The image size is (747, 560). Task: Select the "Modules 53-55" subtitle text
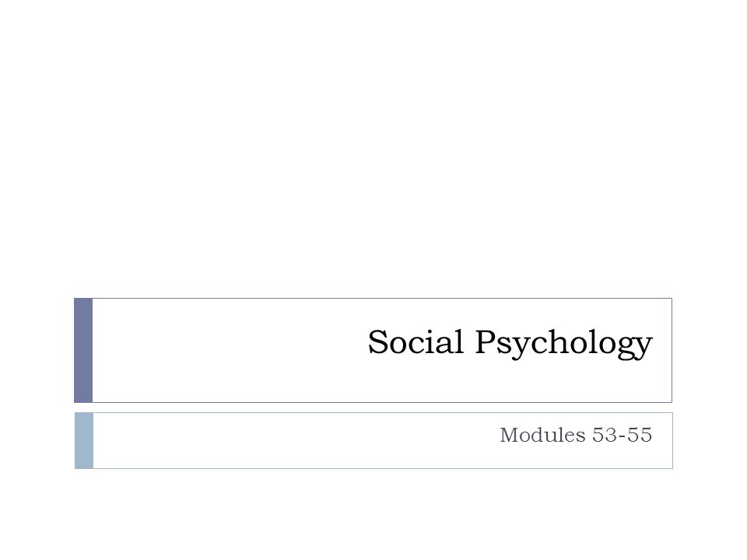(x=576, y=435)
